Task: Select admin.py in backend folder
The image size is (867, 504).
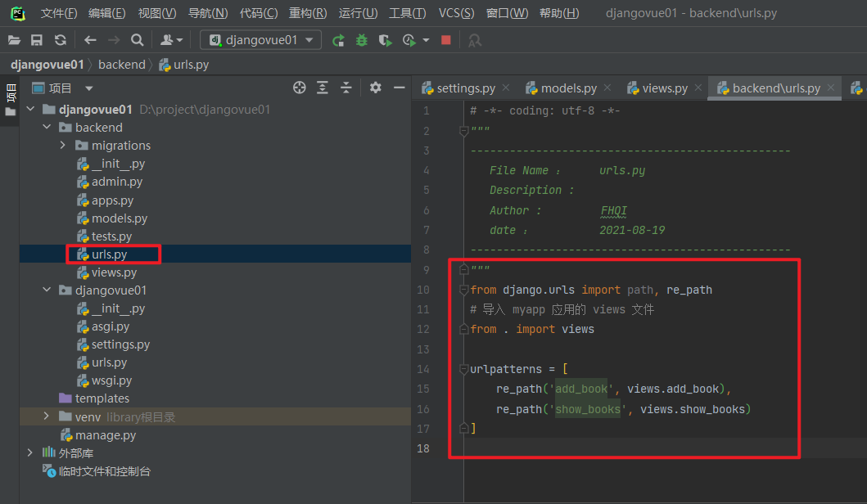Action: click(109, 182)
